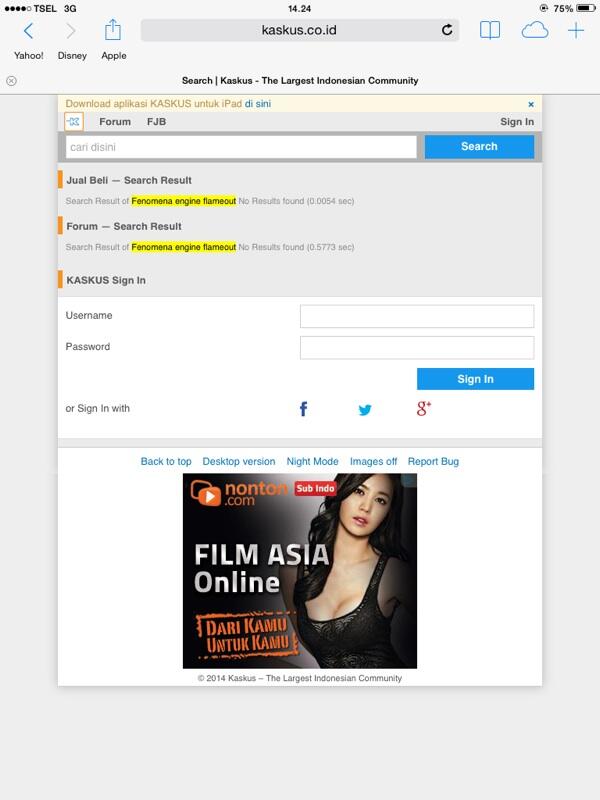Viewport: 600px width, 800px height.
Task: Tap the Safari forward arrow
Action: 71,31
